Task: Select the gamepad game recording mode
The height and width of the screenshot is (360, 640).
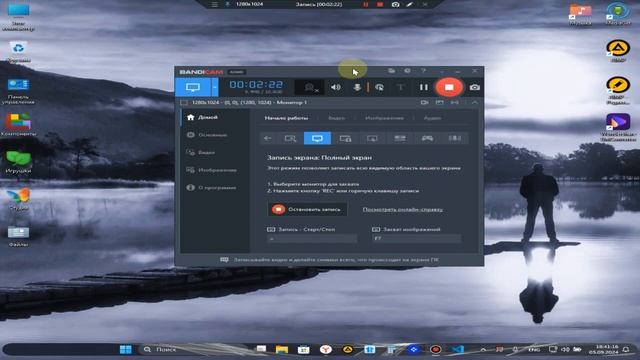Action: [x=427, y=138]
